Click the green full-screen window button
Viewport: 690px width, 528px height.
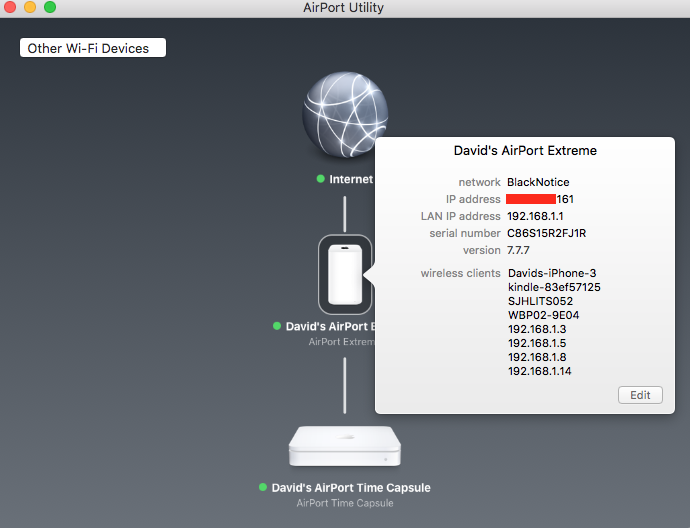coord(50,7)
